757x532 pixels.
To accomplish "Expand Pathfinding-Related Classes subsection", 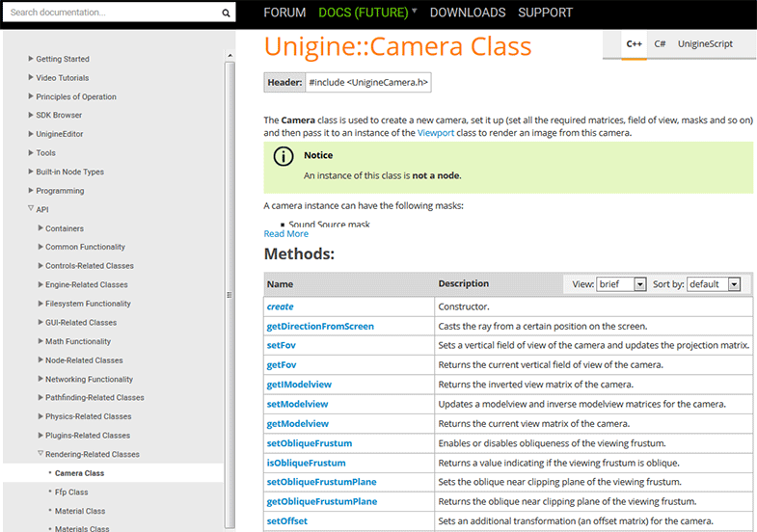I will (x=41, y=397).
